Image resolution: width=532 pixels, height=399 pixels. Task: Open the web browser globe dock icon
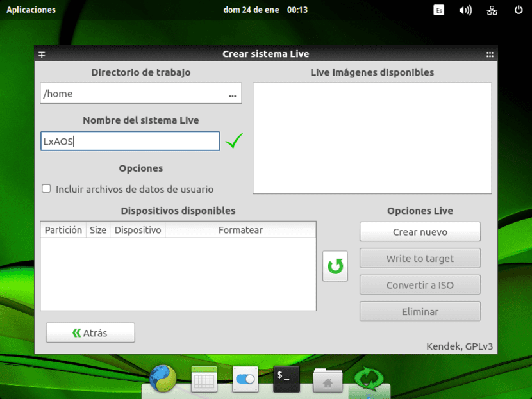tap(163, 379)
